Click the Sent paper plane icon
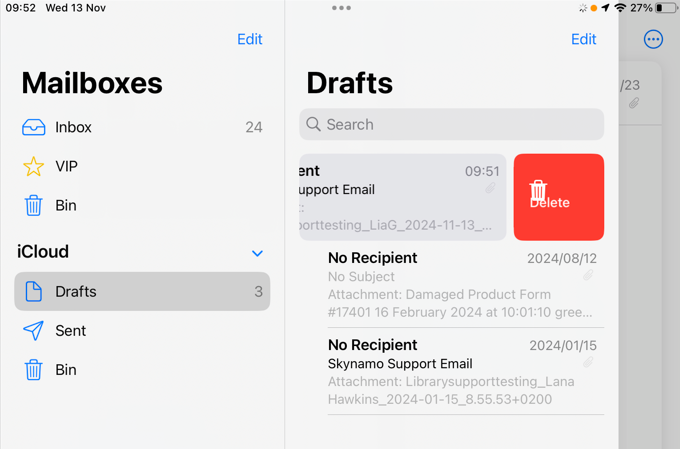This screenshot has height=449, width=680. 33,331
